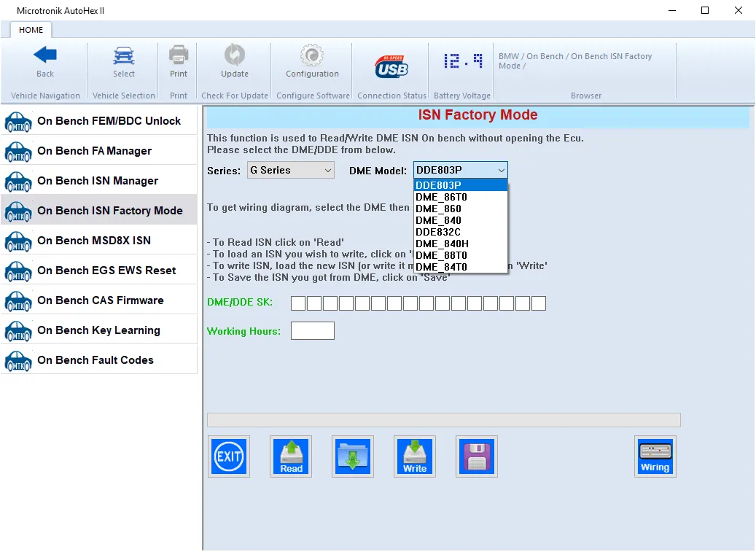Screen dimensions: 756x552
Task: Click the Print printer icon
Action: click(179, 55)
